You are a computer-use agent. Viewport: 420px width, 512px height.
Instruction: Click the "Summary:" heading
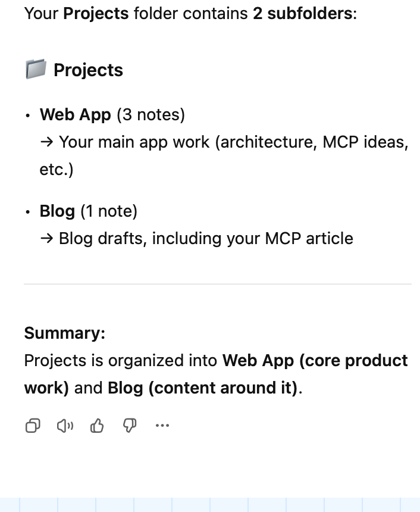click(64, 333)
